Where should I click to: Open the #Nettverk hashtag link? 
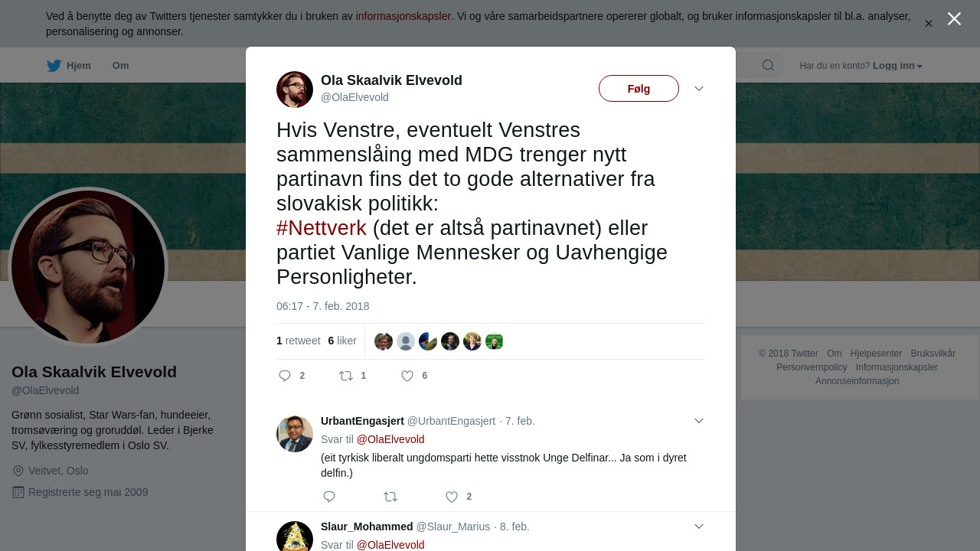tap(322, 228)
